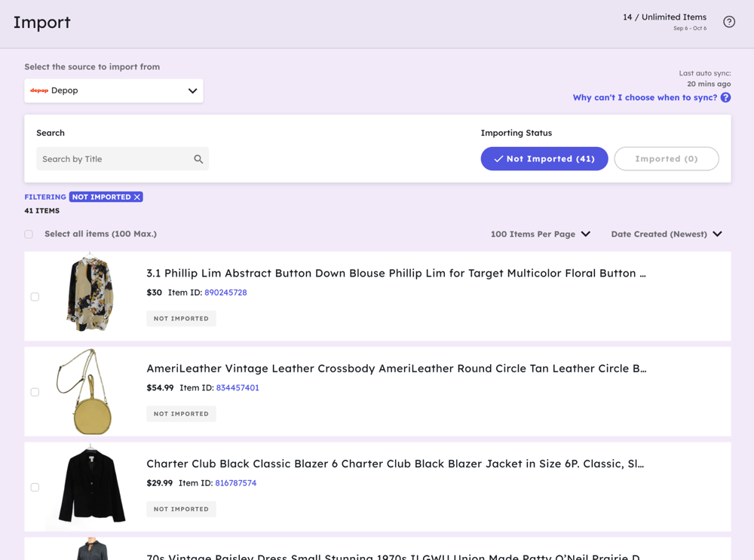Click the FILTERING label
Image resolution: width=754 pixels, height=560 pixels.
(45, 197)
